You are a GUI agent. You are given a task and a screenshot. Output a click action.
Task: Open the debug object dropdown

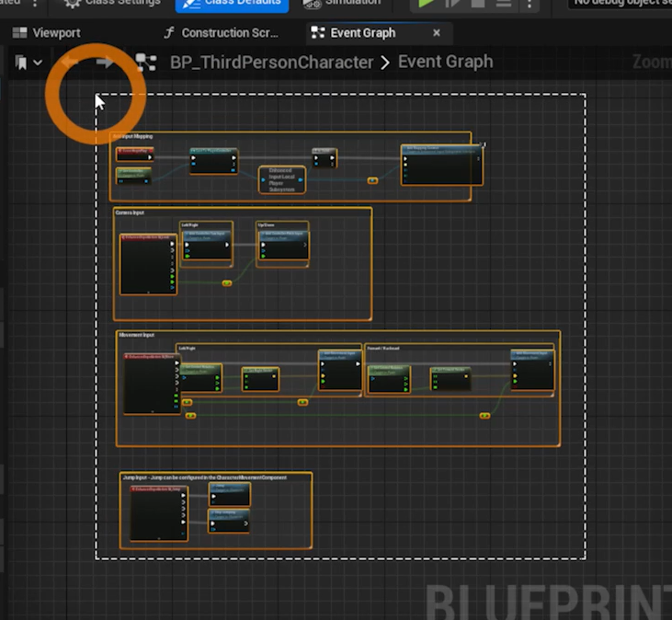tap(621, 4)
